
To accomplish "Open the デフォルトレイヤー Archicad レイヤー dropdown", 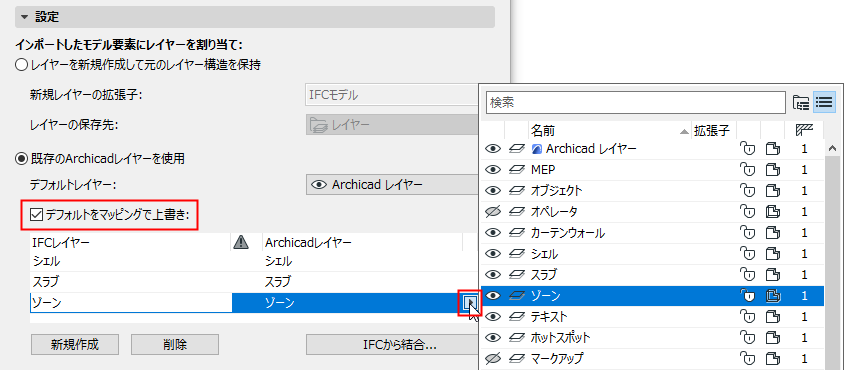I will pyautogui.click(x=392, y=184).
